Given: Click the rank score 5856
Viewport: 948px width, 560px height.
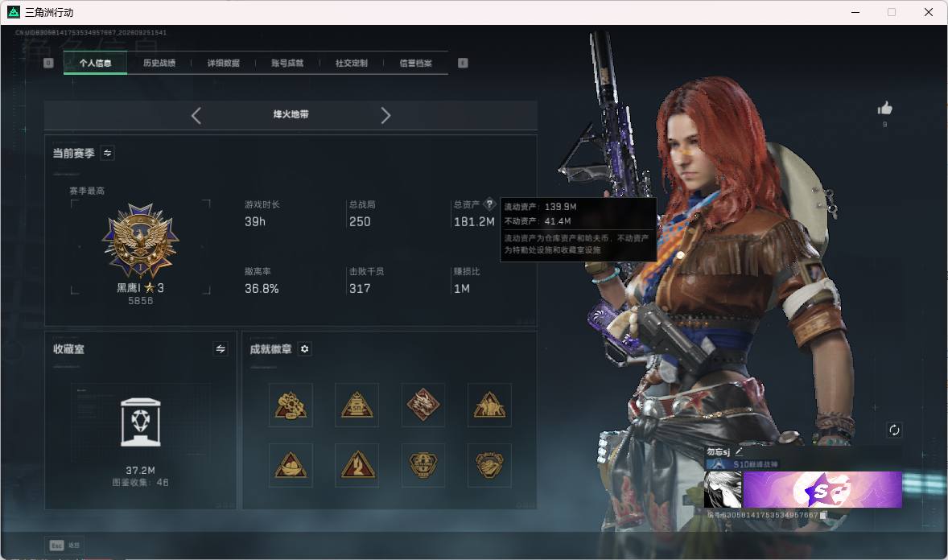Looking at the screenshot, I should (x=140, y=301).
